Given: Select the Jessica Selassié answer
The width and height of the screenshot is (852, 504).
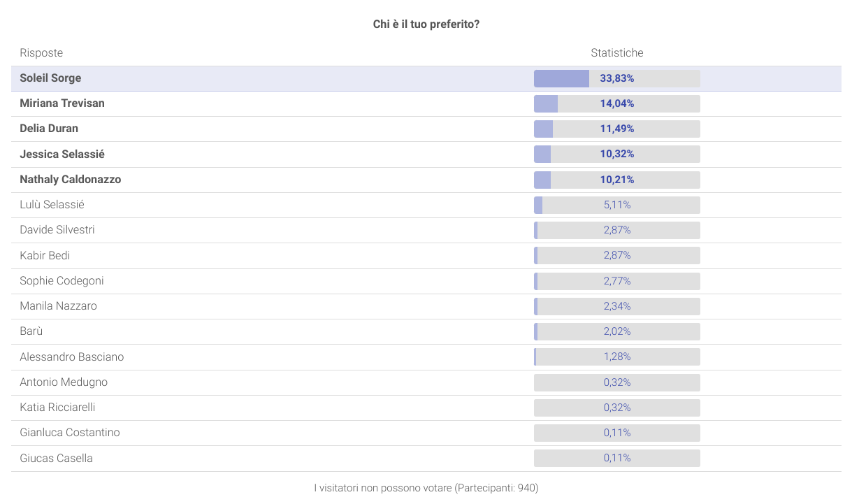Looking at the screenshot, I should pyautogui.click(x=62, y=154).
